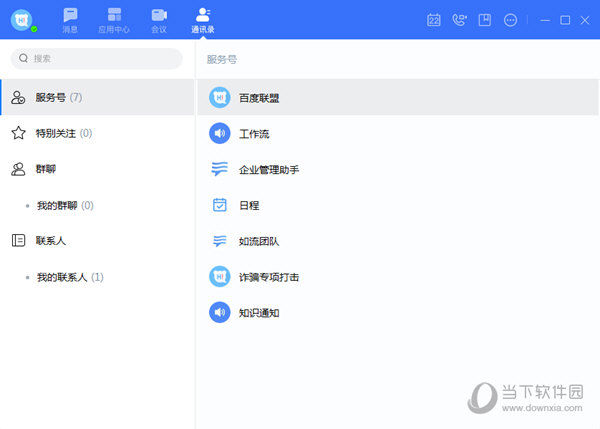Screen dimensions: 600x429
Task: Go to the 会议 meeting tab
Action: (159, 20)
